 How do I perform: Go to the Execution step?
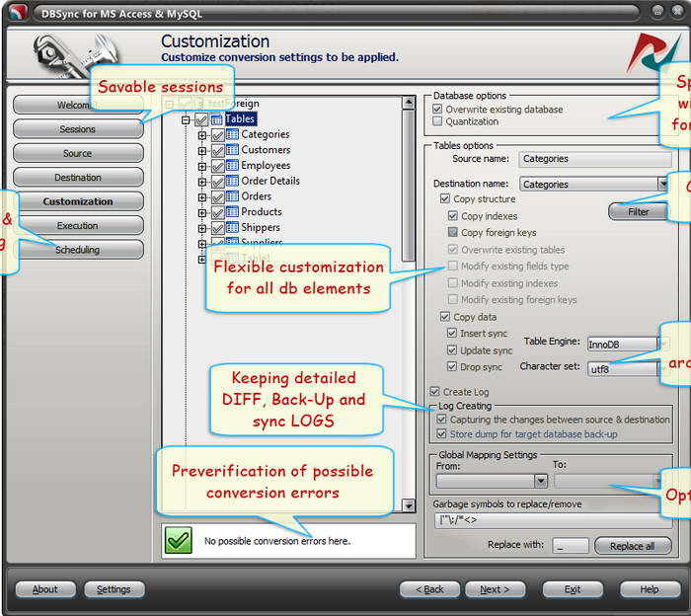point(78,226)
